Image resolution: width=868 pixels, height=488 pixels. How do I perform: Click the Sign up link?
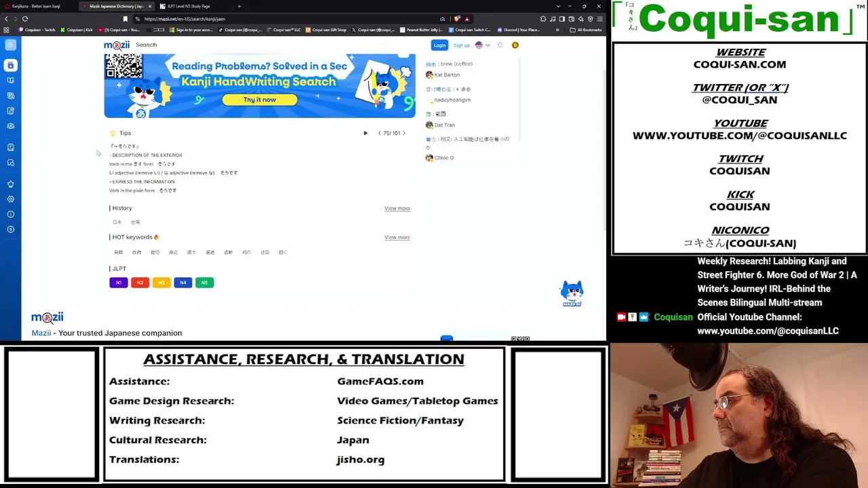[461, 45]
